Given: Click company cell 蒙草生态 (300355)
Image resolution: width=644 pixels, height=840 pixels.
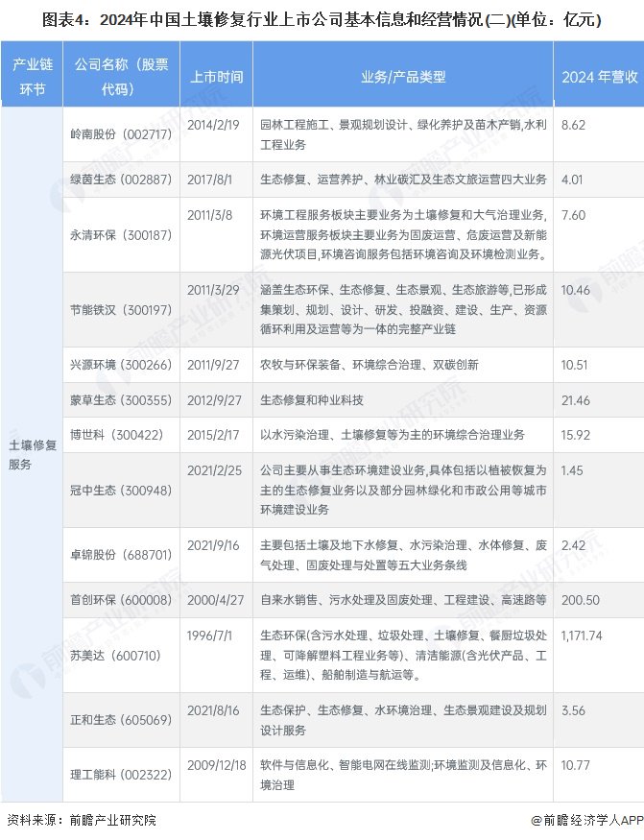Looking at the screenshot, I should [121, 400].
